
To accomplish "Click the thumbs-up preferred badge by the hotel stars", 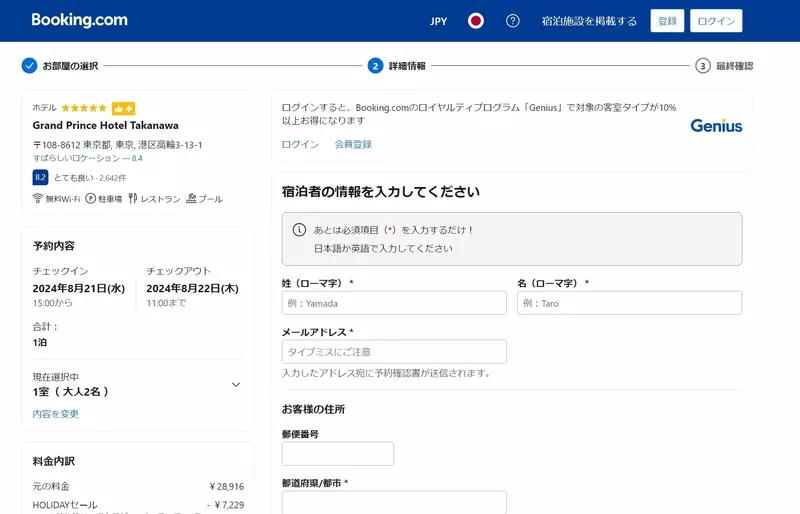I will click(x=123, y=108).
